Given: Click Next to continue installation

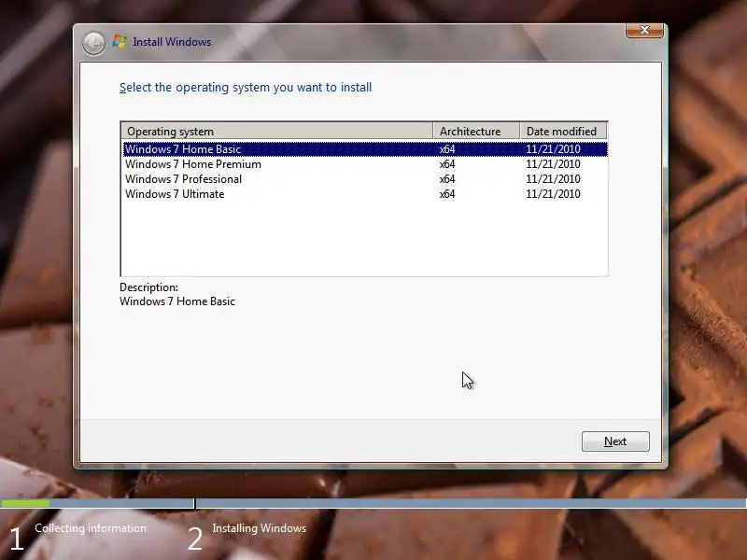Looking at the screenshot, I should pos(615,441).
